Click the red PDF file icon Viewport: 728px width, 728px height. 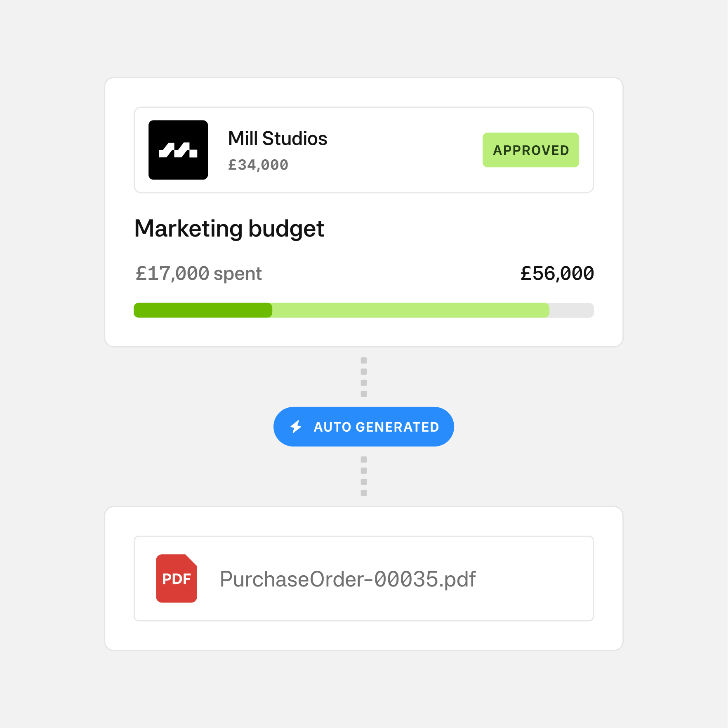click(x=177, y=578)
